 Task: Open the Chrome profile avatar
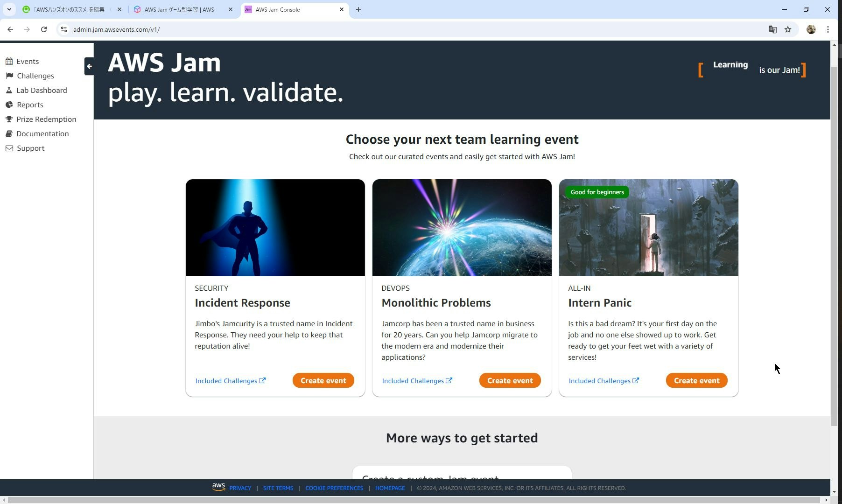click(x=811, y=29)
